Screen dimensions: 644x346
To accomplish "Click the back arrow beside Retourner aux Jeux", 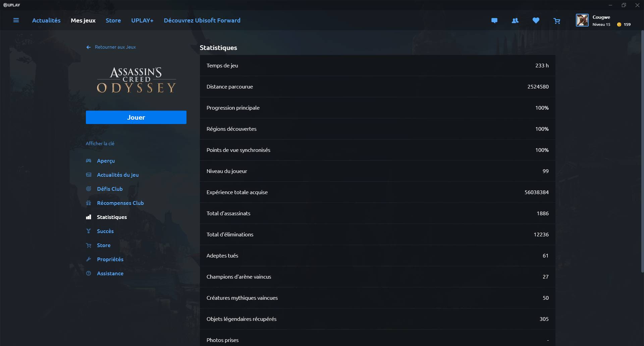I will tap(89, 47).
